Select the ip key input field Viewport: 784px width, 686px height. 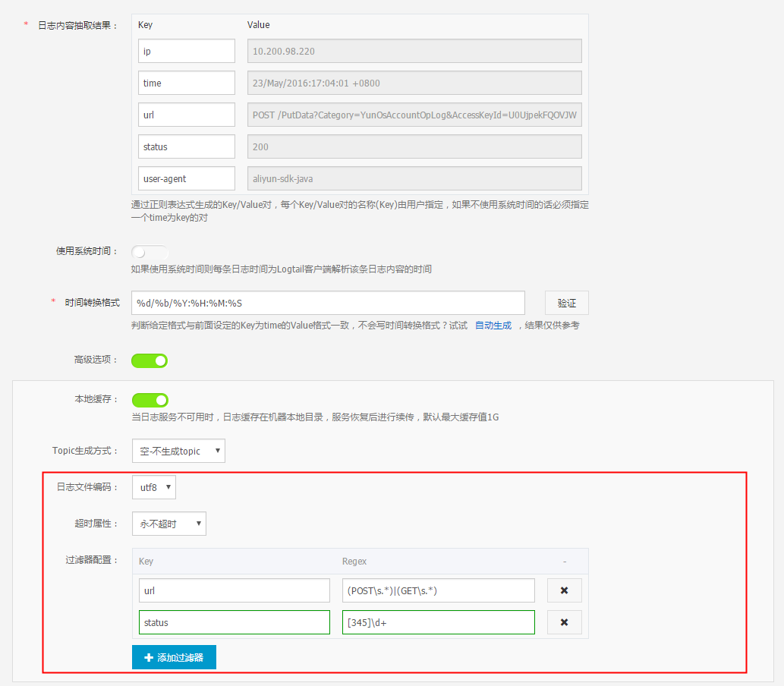(x=186, y=50)
